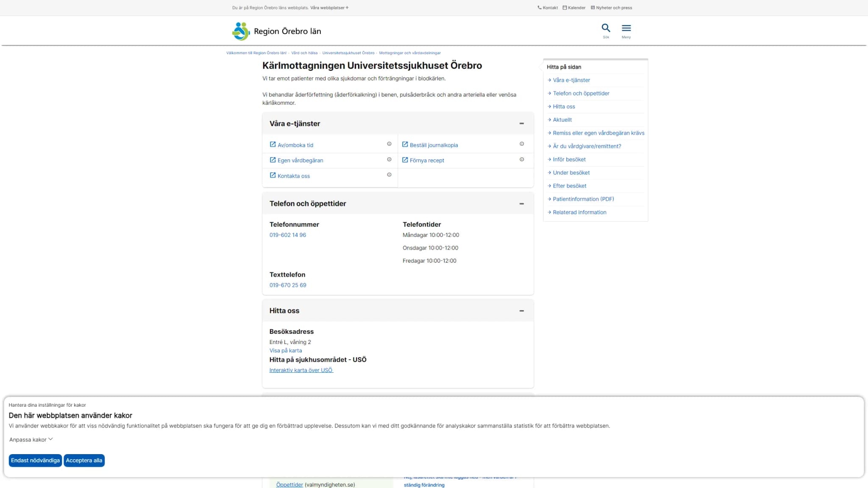Open Kalender in the top bar
The width and height of the screenshot is (868, 488).
click(574, 8)
